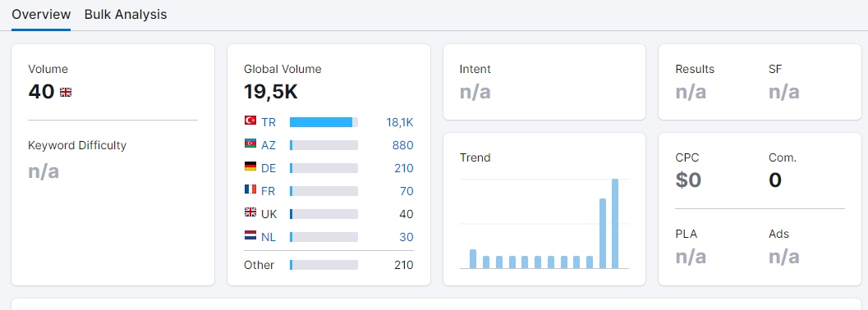Viewport: 868px width, 310px height.
Task: Click the PLA label
Action: click(686, 234)
